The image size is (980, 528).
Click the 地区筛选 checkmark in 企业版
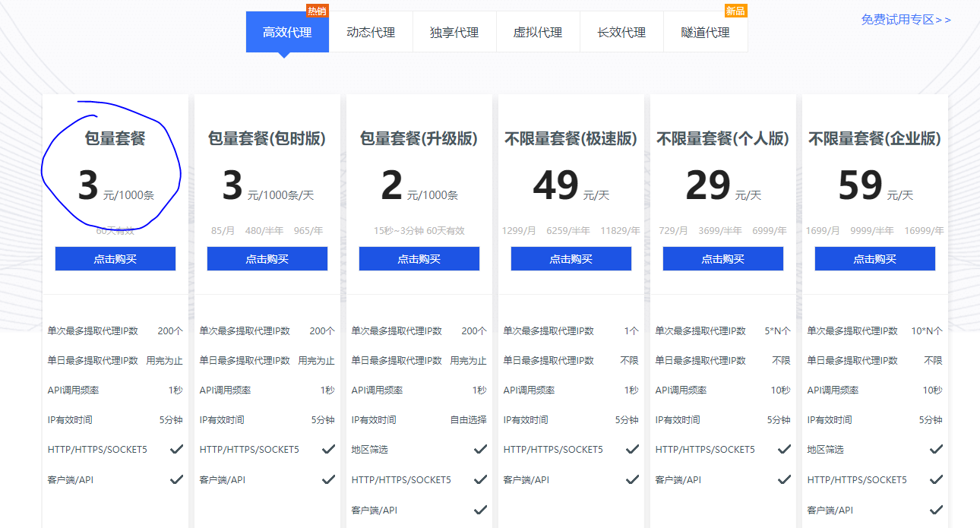[x=936, y=450]
